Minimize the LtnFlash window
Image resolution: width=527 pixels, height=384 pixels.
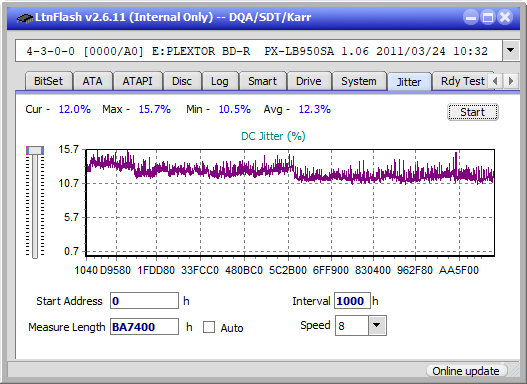(x=471, y=17)
